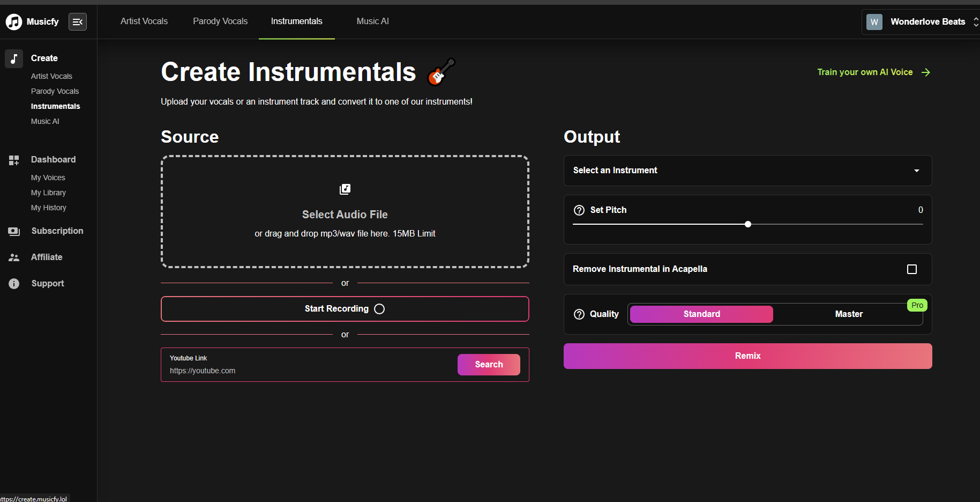Image resolution: width=980 pixels, height=502 pixels.
Task: Open My History in the sidebar
Action: coord(49,208)
